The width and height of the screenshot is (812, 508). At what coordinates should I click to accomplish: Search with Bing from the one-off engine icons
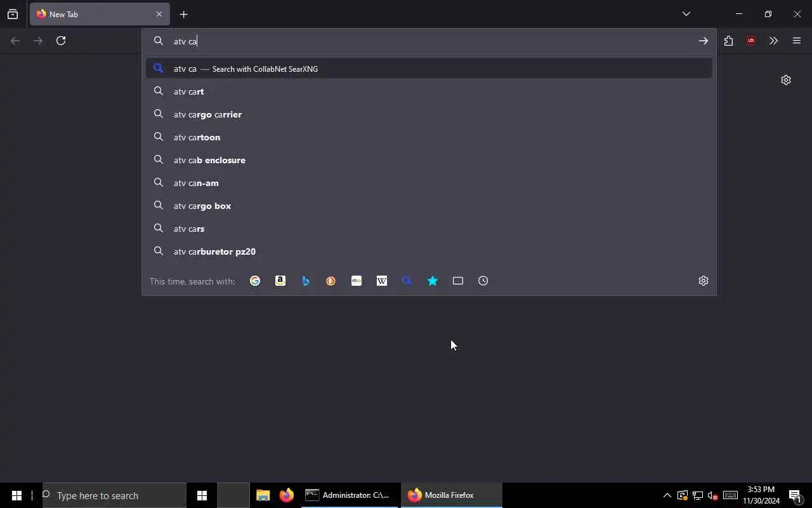point(306,281)
